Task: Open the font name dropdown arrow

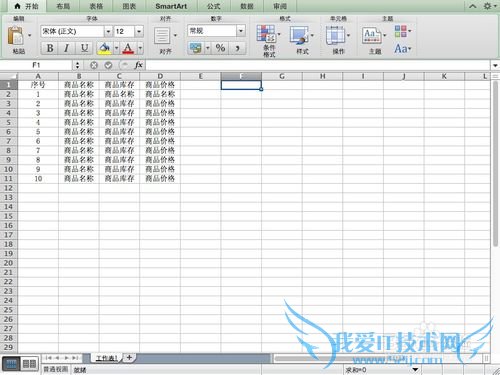Action: pyautogui.click(x=108, y=32)
